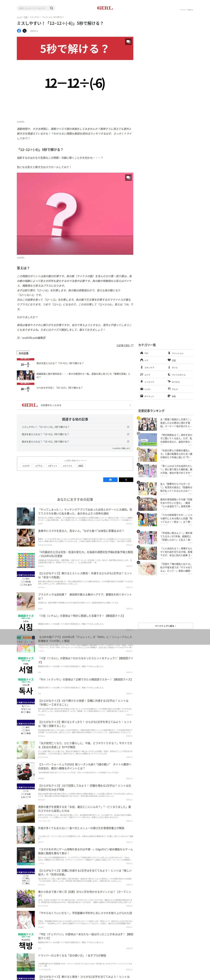Click the dress icon for ファッション

pyautogui.click(x=169, y=353)
